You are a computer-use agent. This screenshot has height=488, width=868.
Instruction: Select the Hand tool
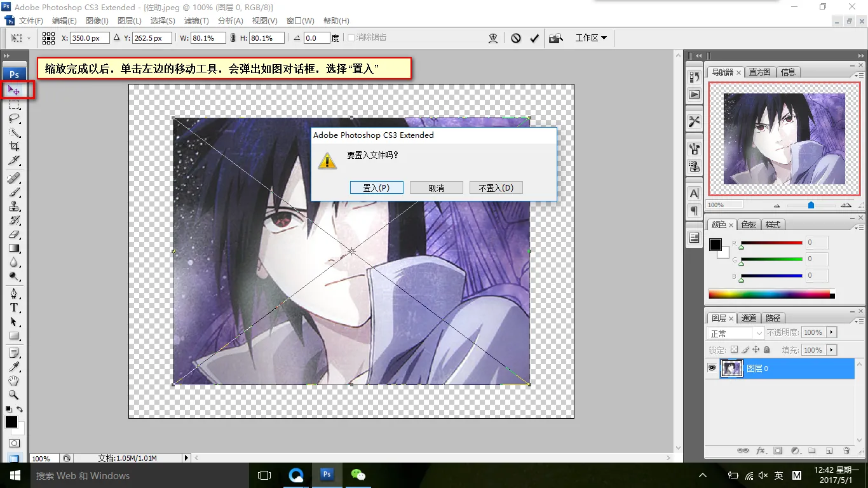[x=14, y=381]
